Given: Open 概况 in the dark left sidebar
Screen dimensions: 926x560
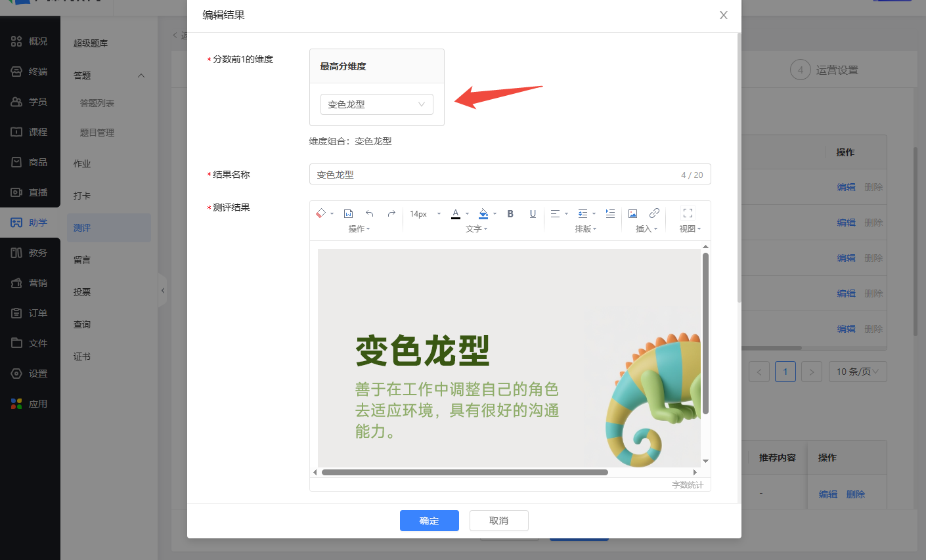Looking at the screenshot, I should [x=30, y=41].
